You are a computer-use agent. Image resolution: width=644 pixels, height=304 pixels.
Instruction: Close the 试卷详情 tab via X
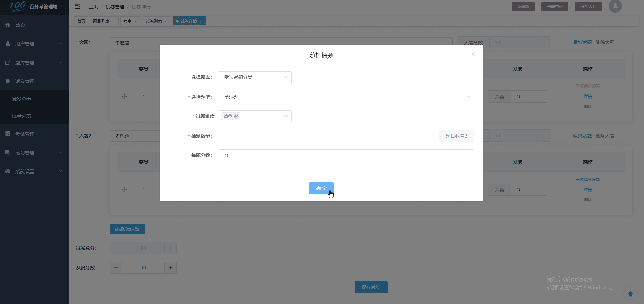point(201,22)
